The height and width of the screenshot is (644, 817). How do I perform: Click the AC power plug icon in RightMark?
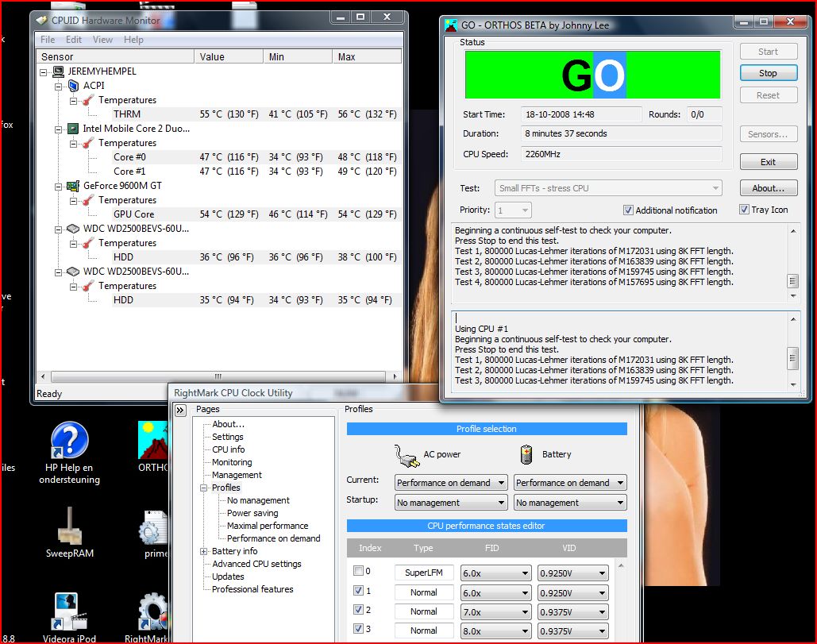pos(407,456)
